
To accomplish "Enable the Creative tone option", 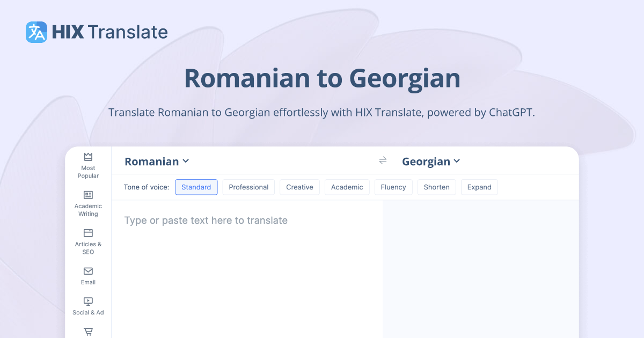I will pyautogui.click(x=299, y=187).
